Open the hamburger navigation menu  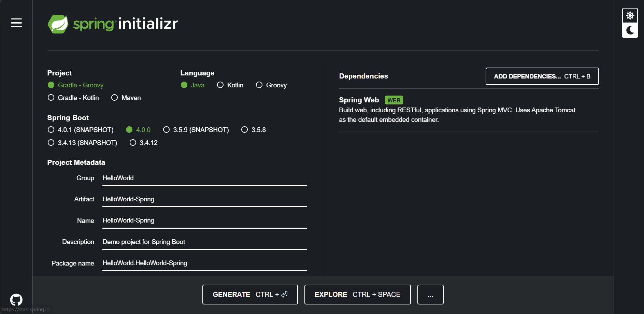click(x=16, y=23)
